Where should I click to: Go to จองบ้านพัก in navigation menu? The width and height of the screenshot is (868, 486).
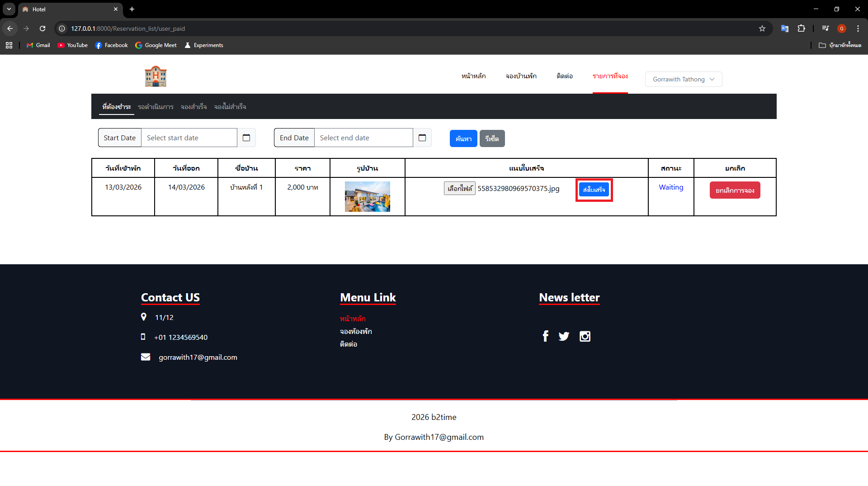point(521,76)
